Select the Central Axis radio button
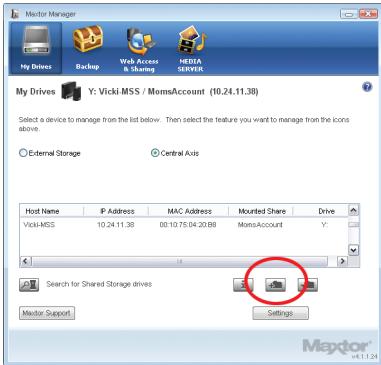The image size is (381, 365). (155, 153)
